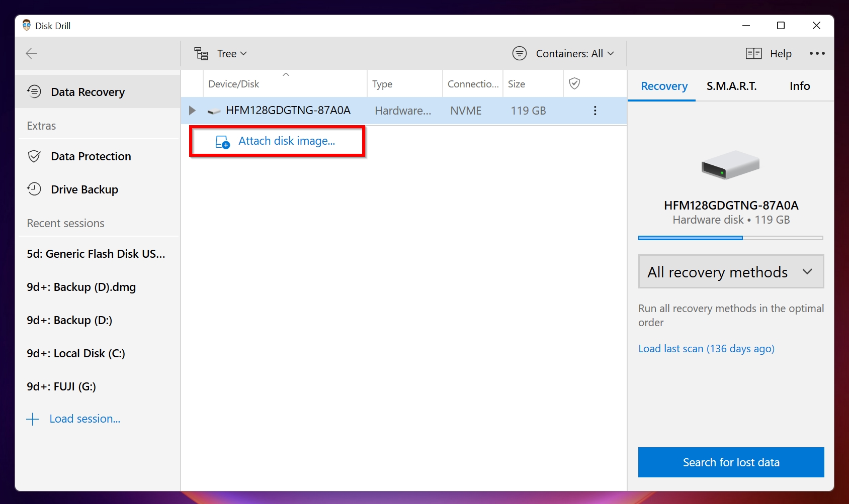849x504 pixels.
Task: Click Search for lost data button
Action: (731, 462)
